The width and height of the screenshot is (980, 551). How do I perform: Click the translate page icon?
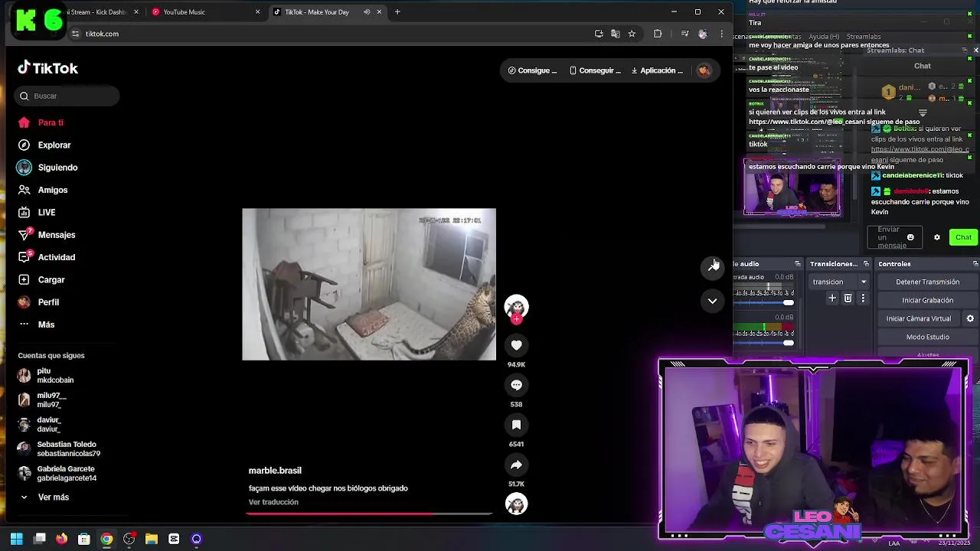pos(616,34)
